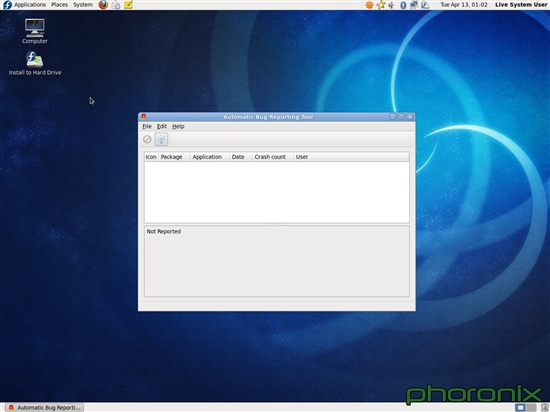Open the Live System User menu
Screen dimensions: 550x412
point(521,5)
